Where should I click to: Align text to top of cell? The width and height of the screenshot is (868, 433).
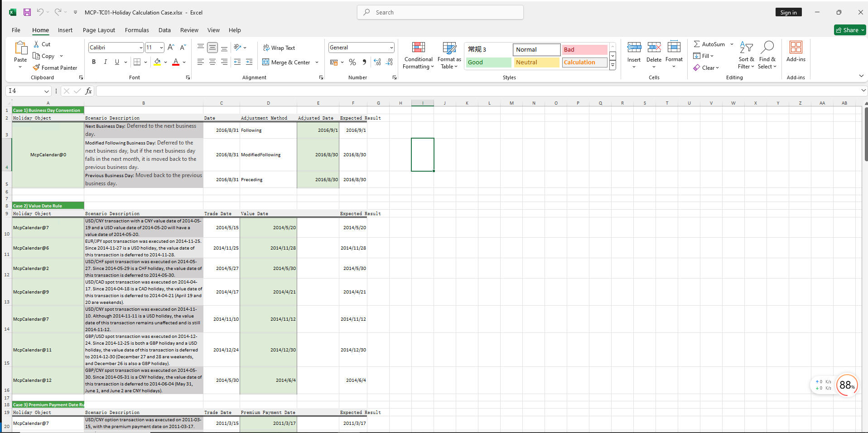pyautogui.click(x=201, y=47)
